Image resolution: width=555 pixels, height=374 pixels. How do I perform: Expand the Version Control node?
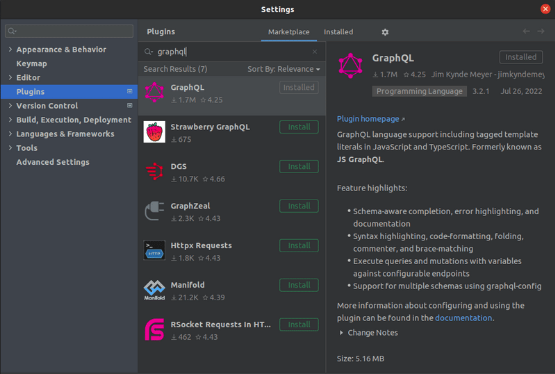pyautogui.click(x=10, y=105)
